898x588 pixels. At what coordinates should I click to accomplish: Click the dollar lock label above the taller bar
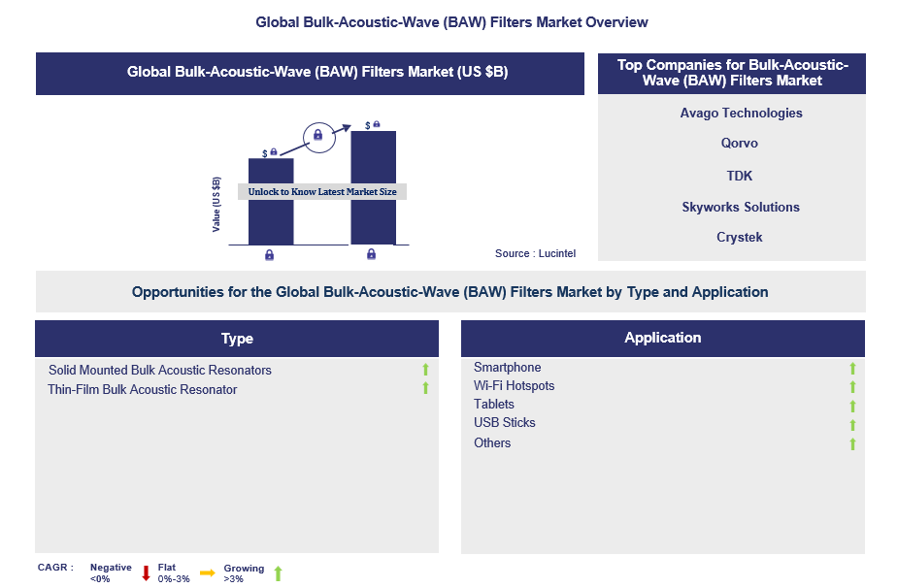click(373, 124)
